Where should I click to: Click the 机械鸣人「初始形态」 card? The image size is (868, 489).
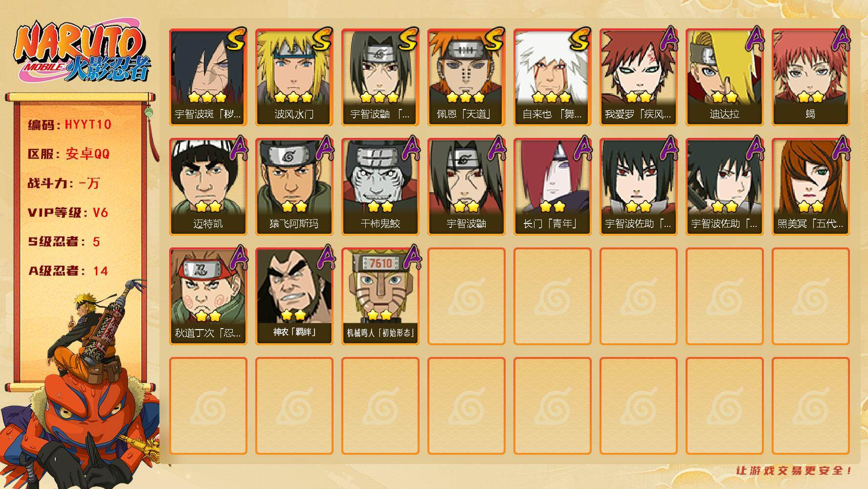[380, 296]
